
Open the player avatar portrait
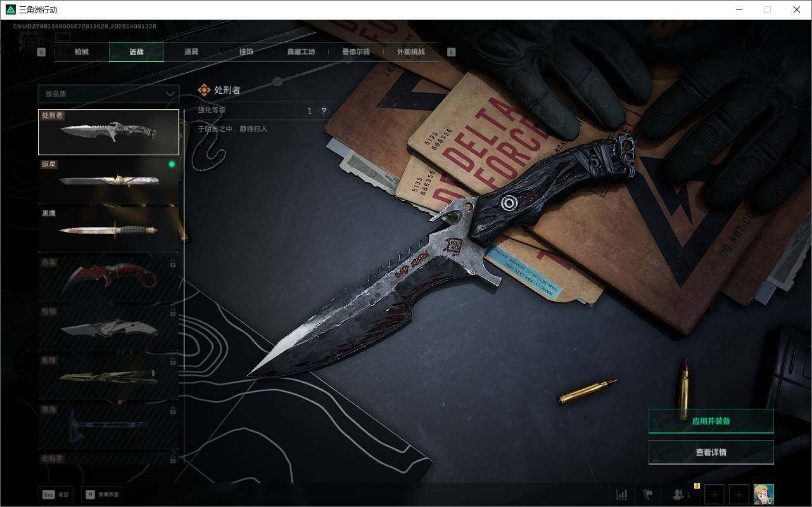[763, 494]
